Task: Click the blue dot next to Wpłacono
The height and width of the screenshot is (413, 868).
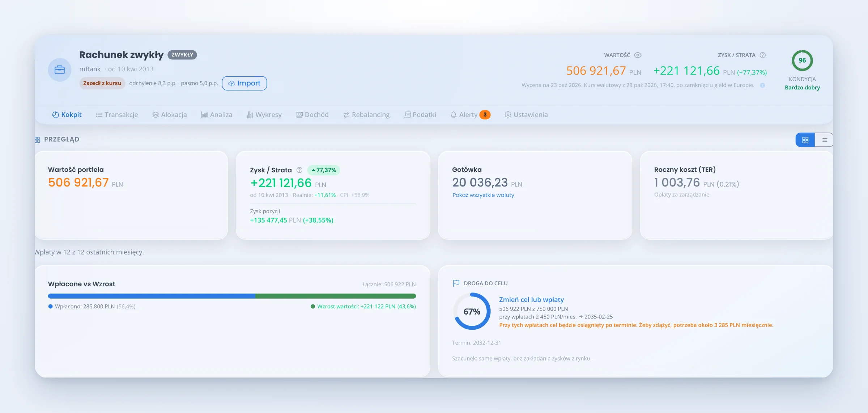Action: click(51, 307)
